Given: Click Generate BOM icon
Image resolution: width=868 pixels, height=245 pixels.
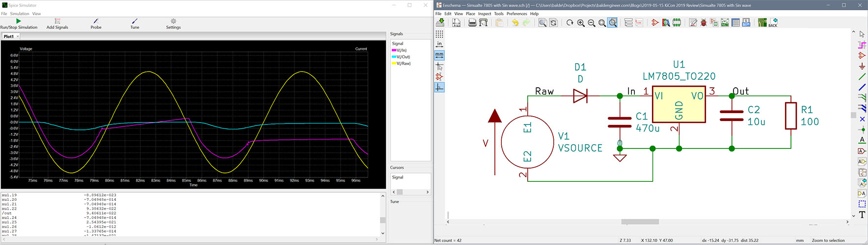Looking at the screenshot, I should (746, 23).
